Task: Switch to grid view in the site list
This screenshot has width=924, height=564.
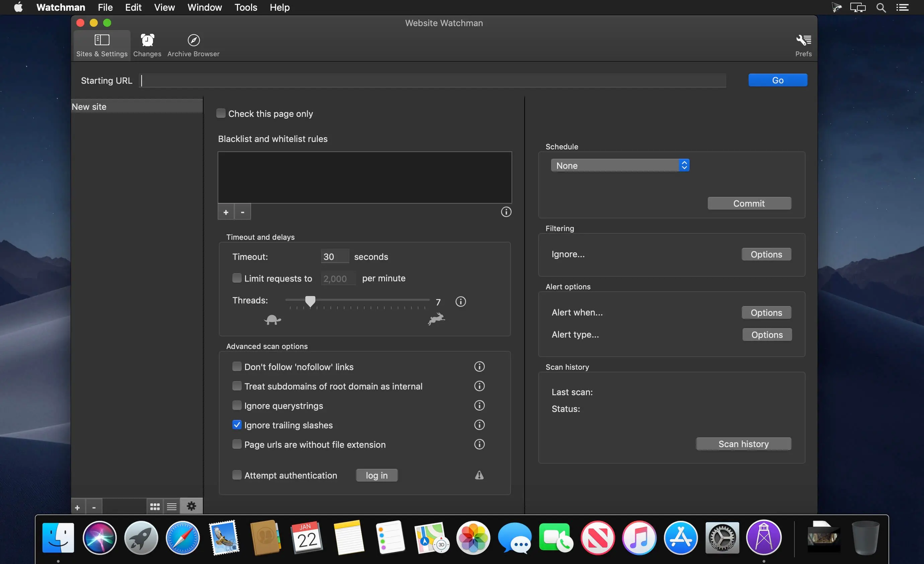Action: (x=154, y=505)
